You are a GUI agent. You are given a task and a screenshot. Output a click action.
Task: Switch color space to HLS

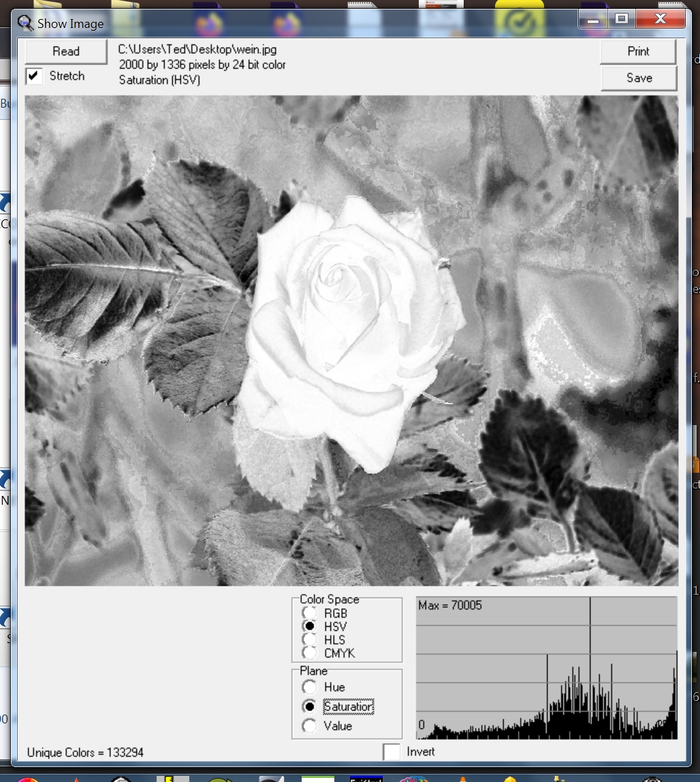point(310,640)
